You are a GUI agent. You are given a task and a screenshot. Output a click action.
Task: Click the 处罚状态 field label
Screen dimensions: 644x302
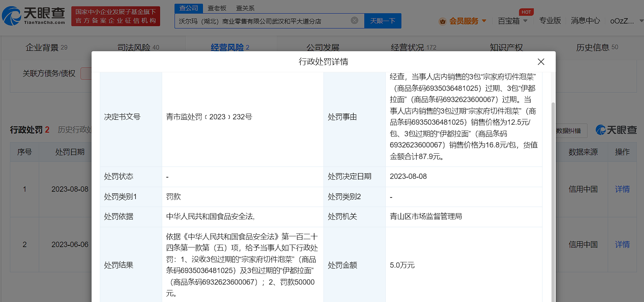pos(118,176)
